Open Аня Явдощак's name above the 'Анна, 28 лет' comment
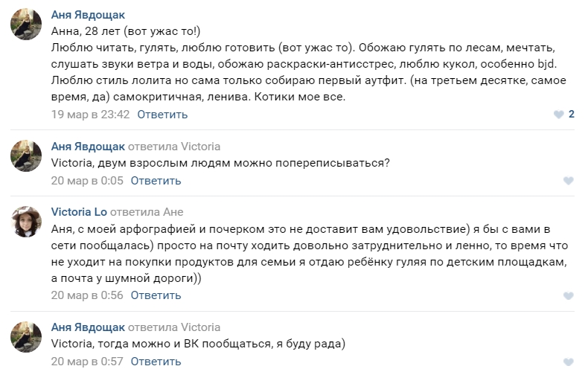The height and width of the screenshot is (369, 588). point(88,15)
